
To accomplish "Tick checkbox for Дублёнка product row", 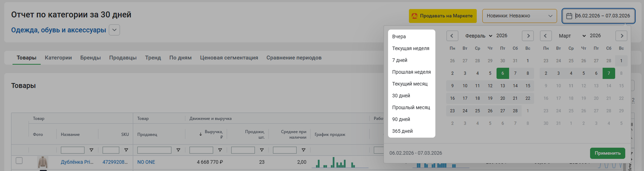I will pyautogui.click(x=19, y=161).
